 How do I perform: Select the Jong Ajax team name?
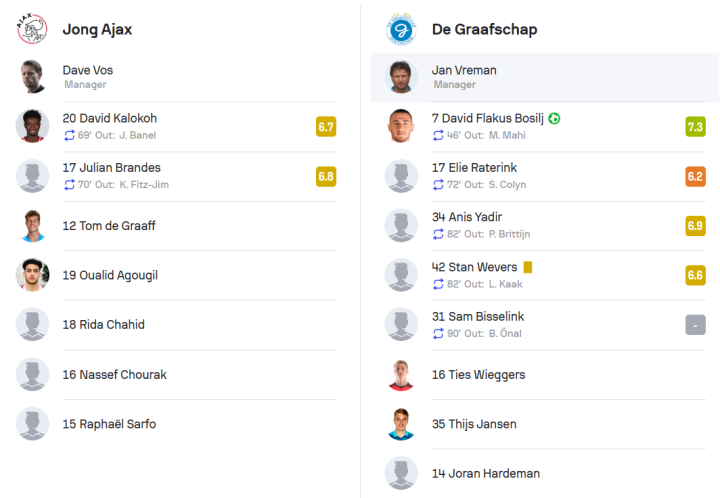[97, 29]
